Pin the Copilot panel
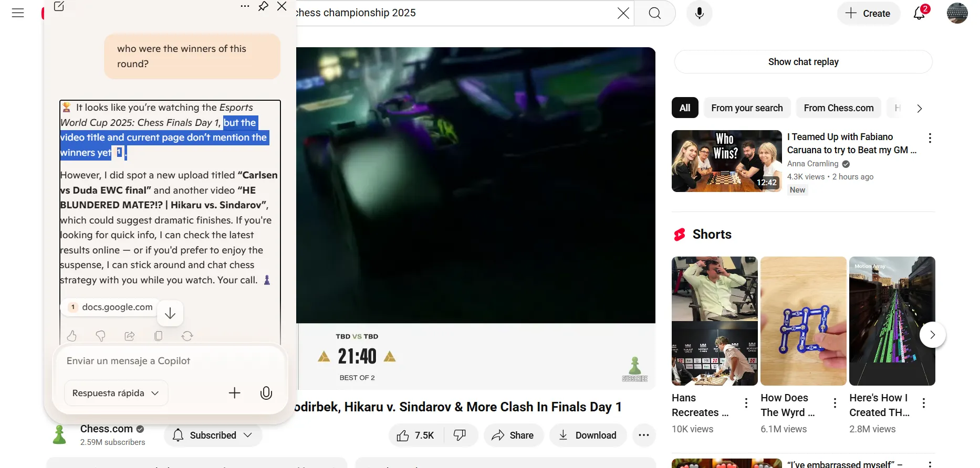 (264, 6)
